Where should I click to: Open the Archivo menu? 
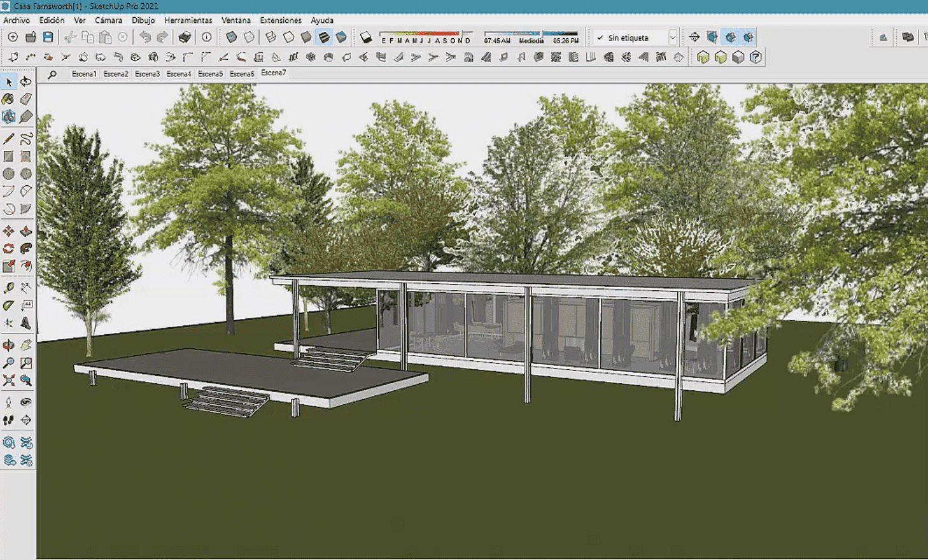pos(17,20)
